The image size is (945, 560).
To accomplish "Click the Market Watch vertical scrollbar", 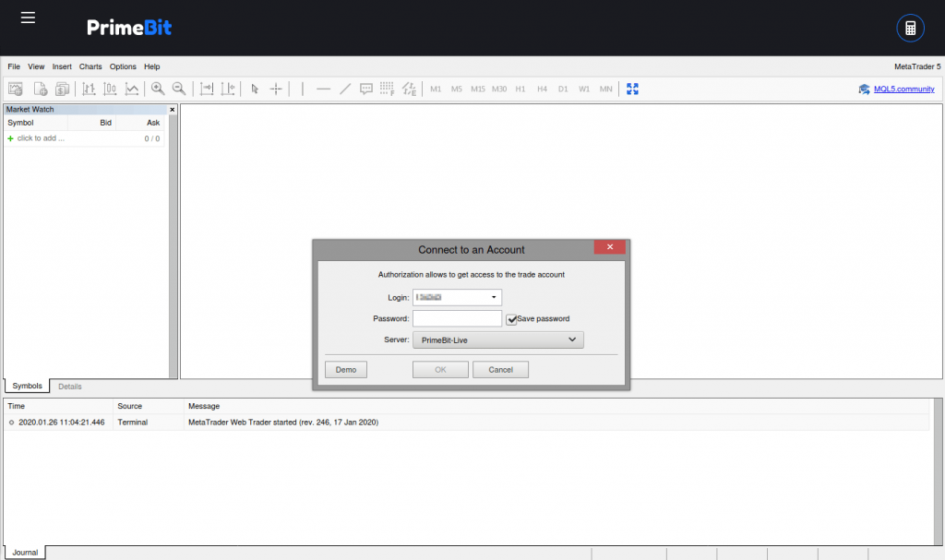I will tap(173, 246).
